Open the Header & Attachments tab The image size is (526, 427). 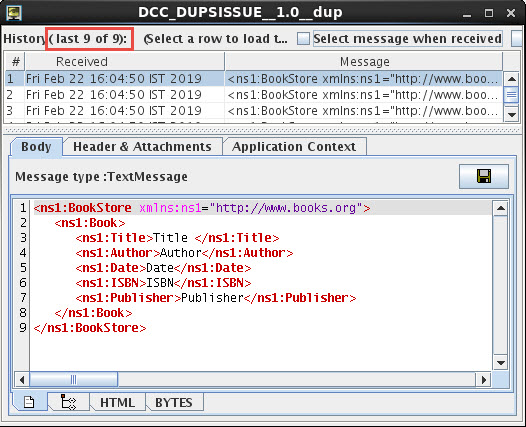(x=143, y=147)
